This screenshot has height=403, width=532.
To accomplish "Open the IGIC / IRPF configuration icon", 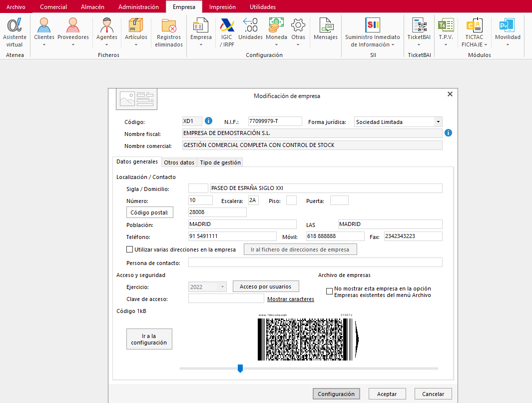I will pos(227,32).
